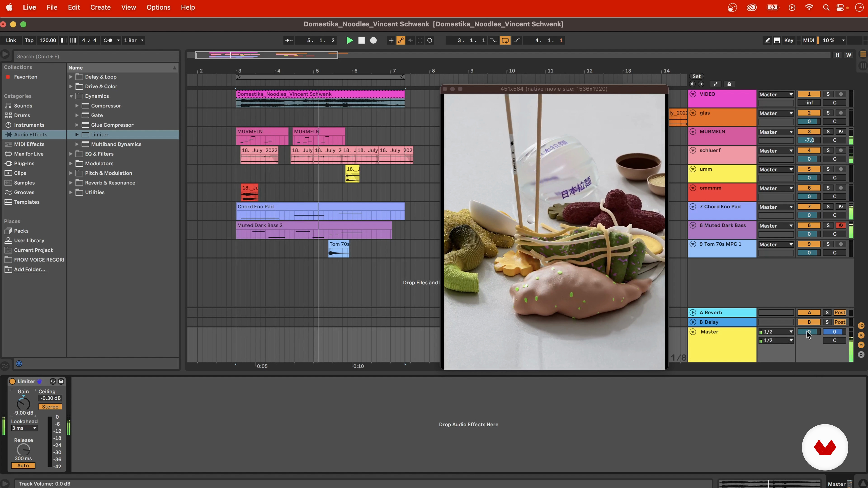868x488 pixels.
Task: Open the Lookahead 3 ms dropdown
Action: pos(24,428)
